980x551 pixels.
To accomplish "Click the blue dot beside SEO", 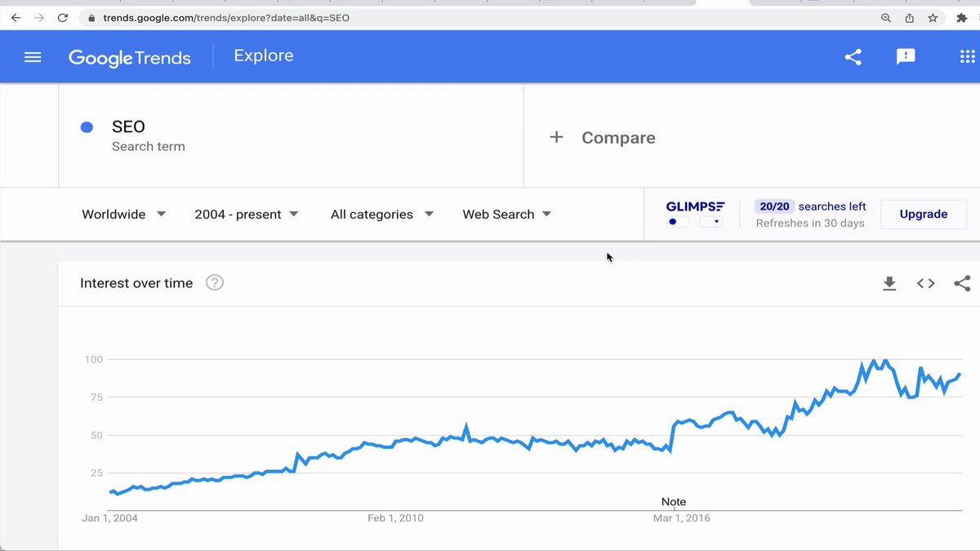I will coord(87,127).
